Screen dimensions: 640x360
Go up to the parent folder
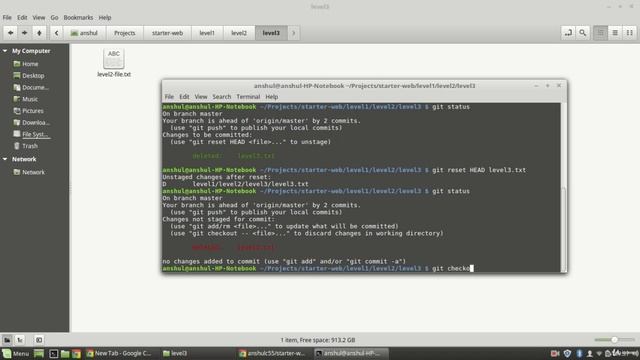click(39, 33)
